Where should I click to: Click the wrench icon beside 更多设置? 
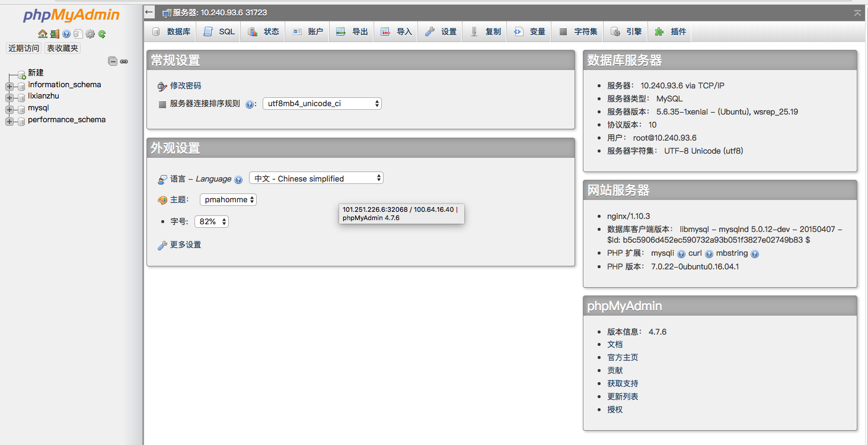point(162,245)
